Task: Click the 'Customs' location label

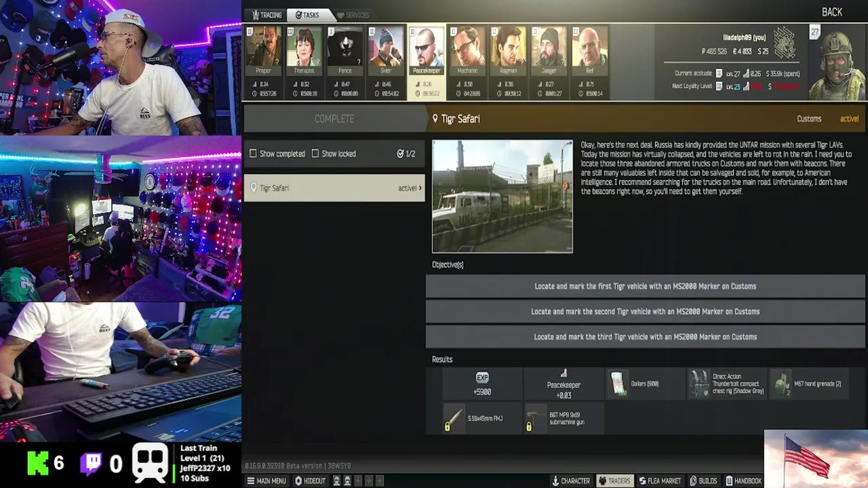Action: pos(809,119)
